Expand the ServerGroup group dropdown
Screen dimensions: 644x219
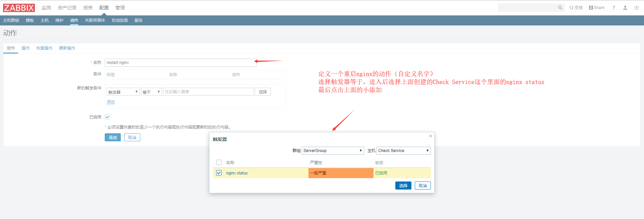click(x=333, y=151)
